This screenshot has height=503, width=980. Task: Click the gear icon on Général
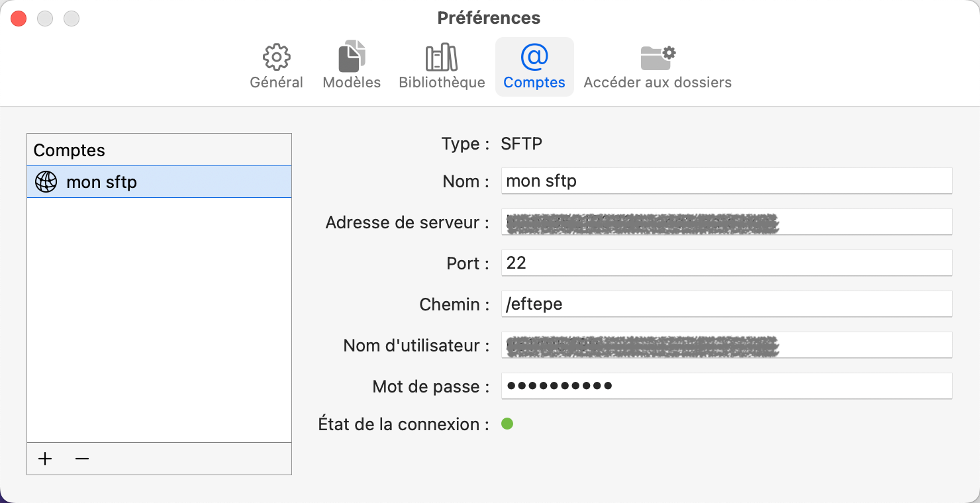[x=276, y=56]
